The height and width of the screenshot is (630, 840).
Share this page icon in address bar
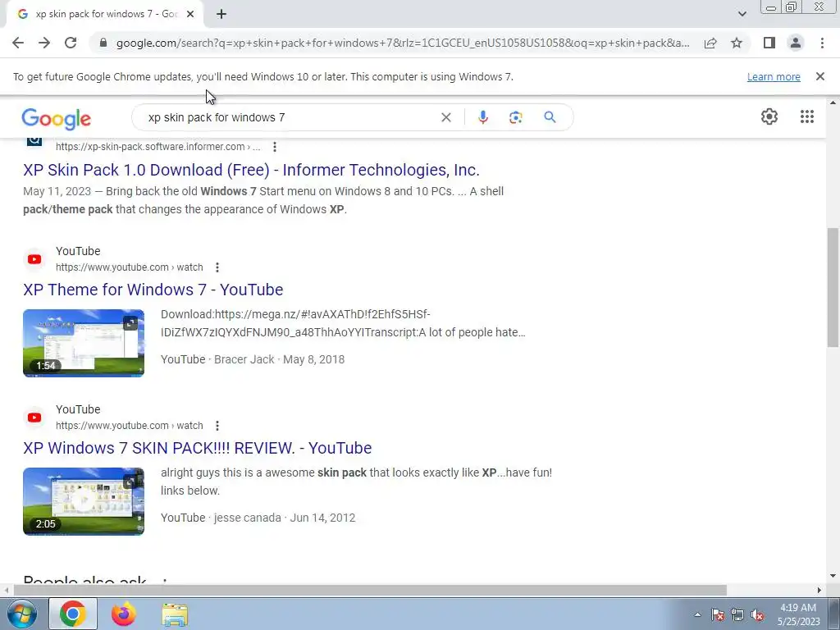click(710, 43)
